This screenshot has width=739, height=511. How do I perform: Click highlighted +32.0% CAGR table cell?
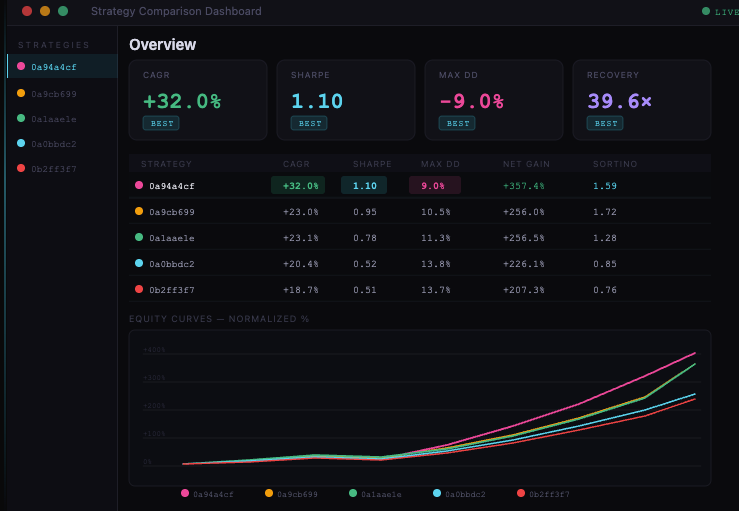click(298, 185)
